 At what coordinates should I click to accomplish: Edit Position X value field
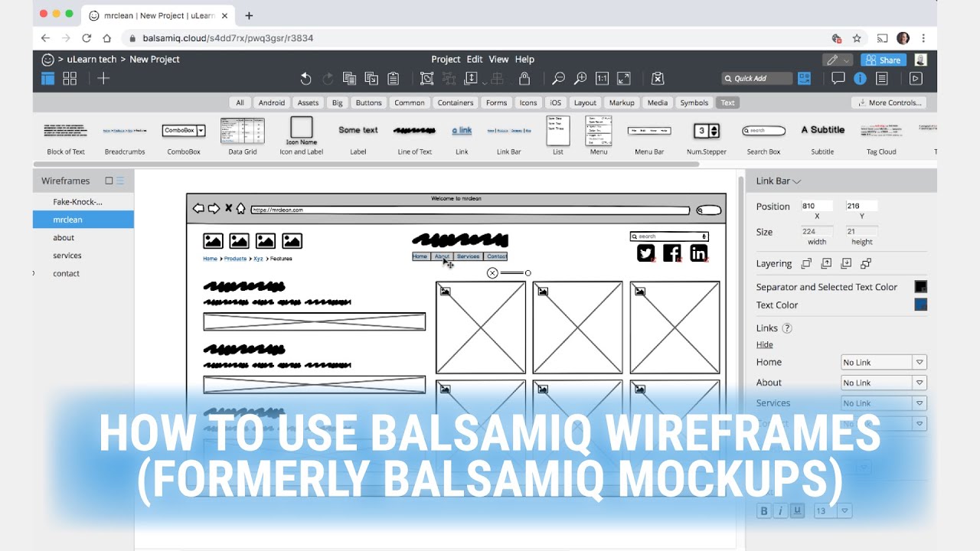pos(817,206)
